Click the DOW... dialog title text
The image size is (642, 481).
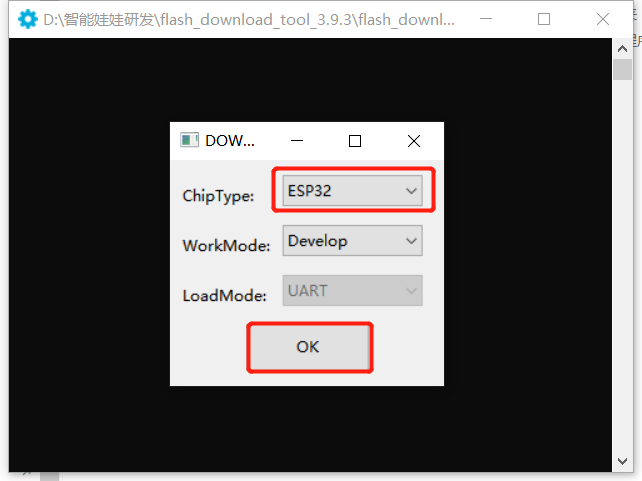pyautogui.click(x=230, y=141)
